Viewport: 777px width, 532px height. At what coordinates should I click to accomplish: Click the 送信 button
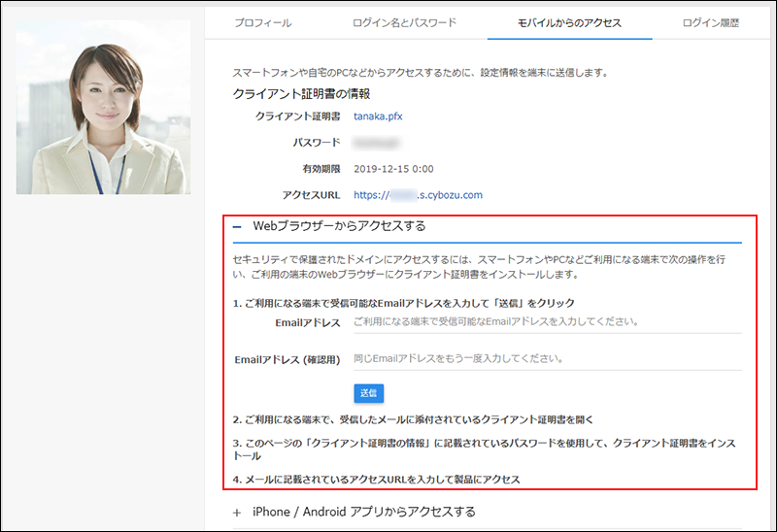pyautogui.click(x=369, y=393)
